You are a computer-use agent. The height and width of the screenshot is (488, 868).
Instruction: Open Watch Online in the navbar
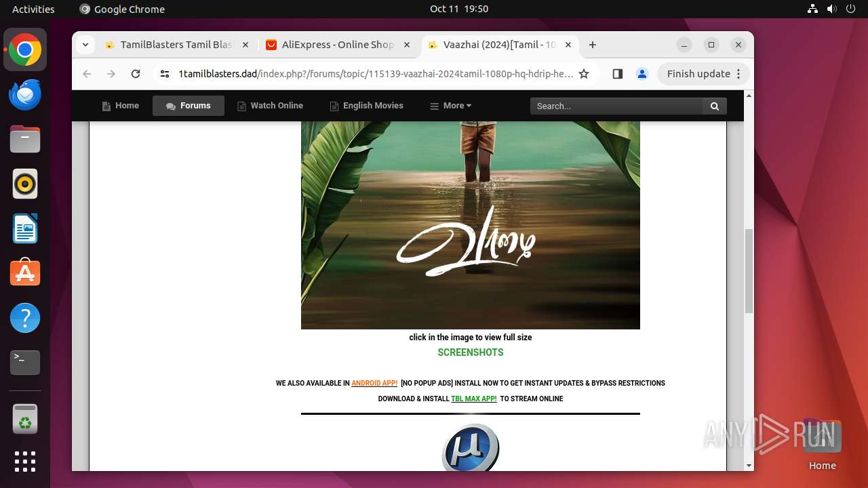coord(270,106)
